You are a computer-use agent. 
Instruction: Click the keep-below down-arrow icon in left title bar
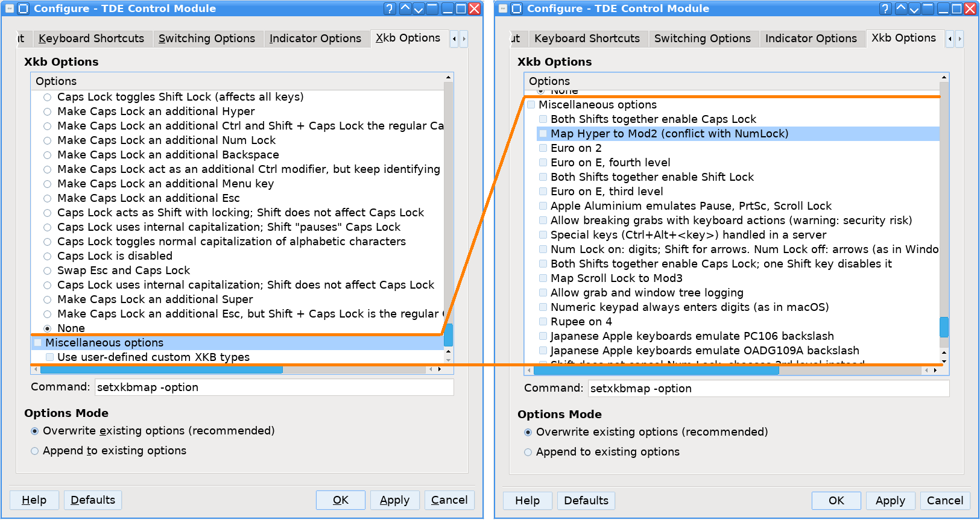(x=419, y=8)
